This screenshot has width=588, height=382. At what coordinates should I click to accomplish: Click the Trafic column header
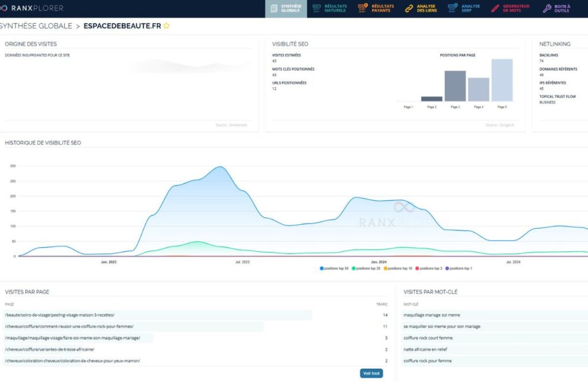point(382,305)
